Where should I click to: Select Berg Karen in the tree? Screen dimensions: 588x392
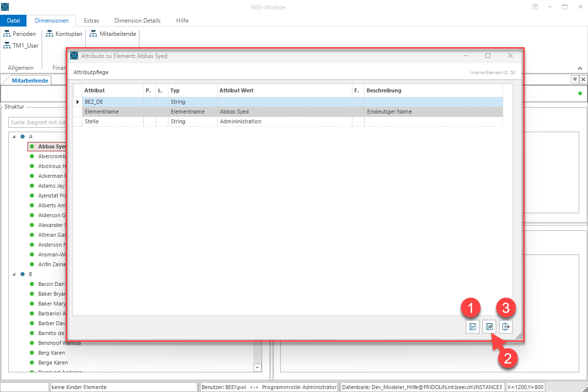tap(52, 353)
